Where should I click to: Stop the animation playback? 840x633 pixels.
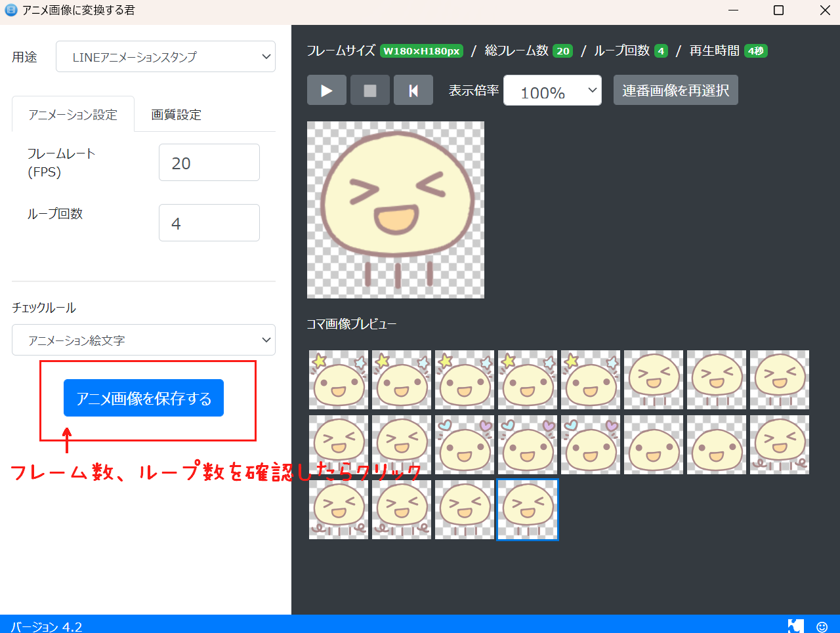369,90
